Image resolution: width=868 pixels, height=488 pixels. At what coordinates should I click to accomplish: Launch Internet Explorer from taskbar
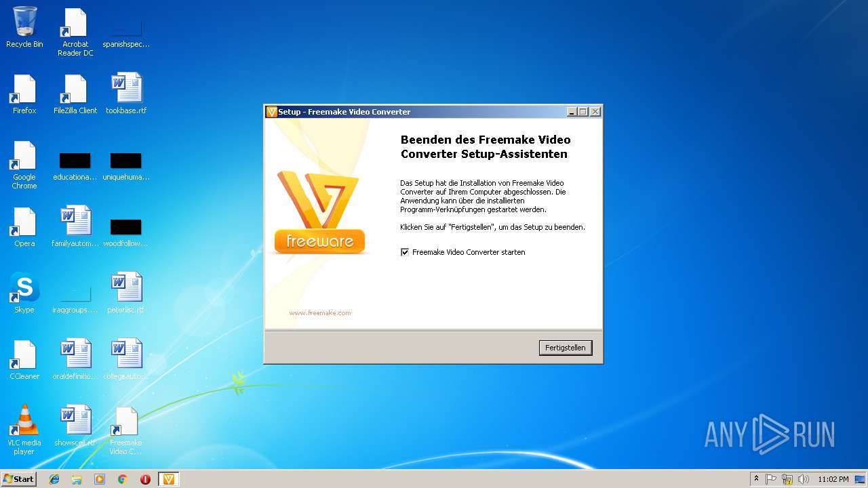pos(54,479)
